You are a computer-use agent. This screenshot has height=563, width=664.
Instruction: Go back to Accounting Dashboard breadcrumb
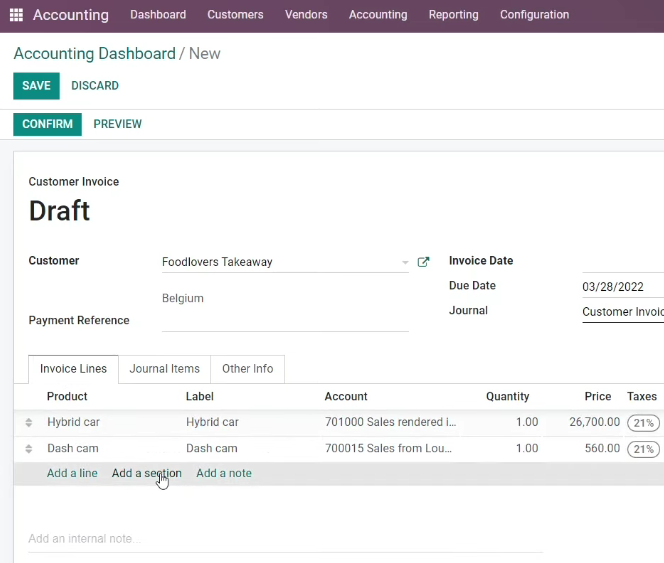(94, 54)
